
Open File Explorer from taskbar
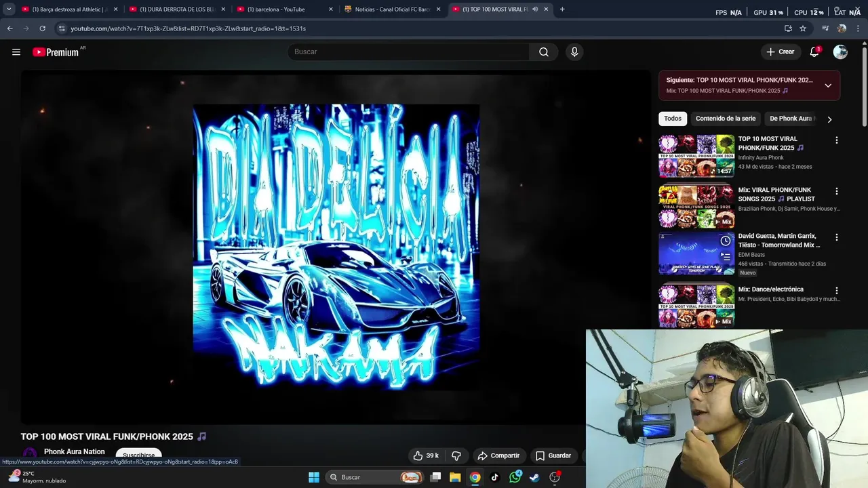pos(455,477)
